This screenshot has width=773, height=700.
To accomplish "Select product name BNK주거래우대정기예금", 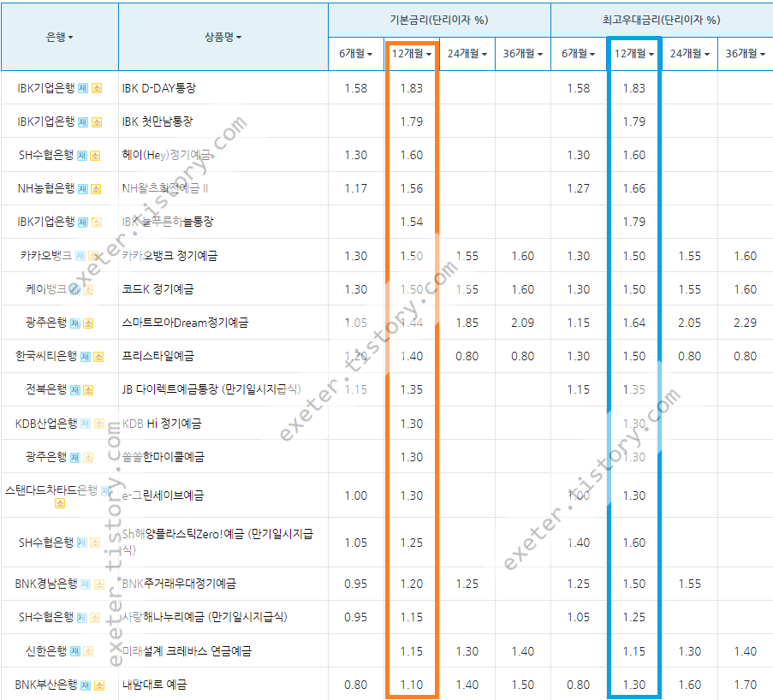I will pyautogui.click(x=179, y=584).
